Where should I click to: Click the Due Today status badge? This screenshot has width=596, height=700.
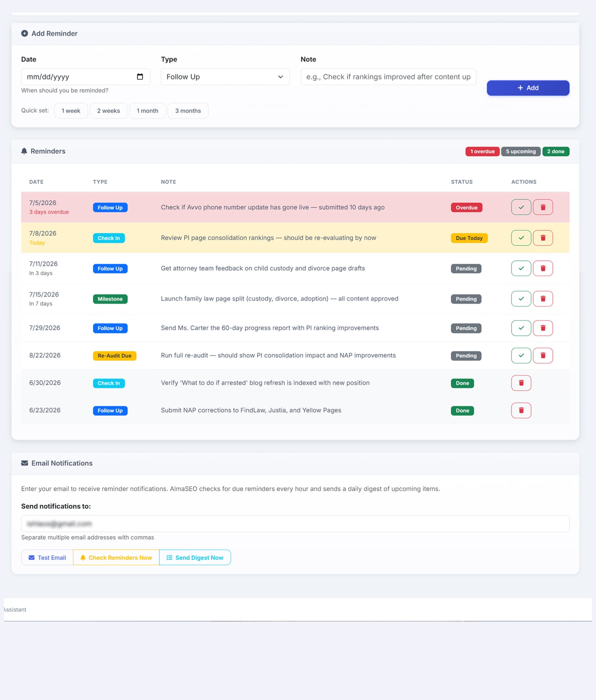point(469,238)
